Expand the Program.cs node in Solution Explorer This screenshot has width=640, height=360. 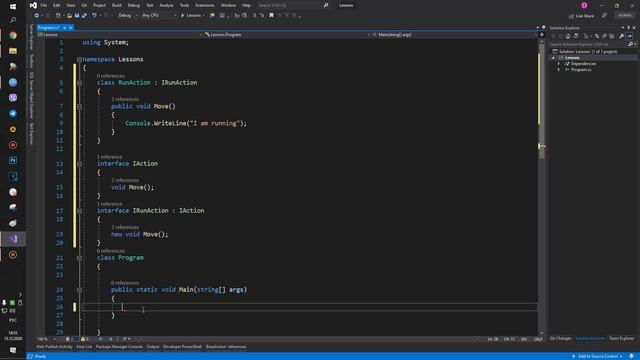(559, 70)
